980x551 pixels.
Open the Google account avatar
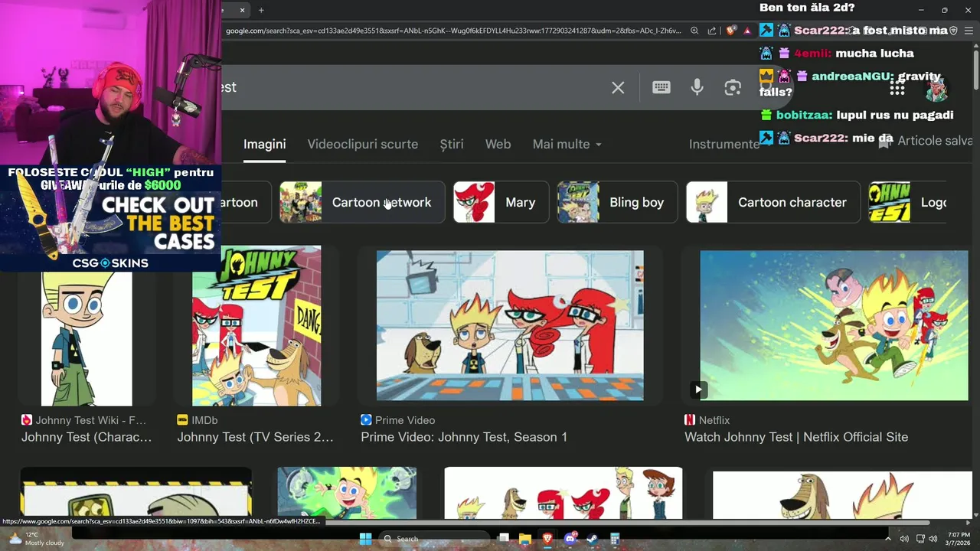pyautogui.click(x=937, y=89)
